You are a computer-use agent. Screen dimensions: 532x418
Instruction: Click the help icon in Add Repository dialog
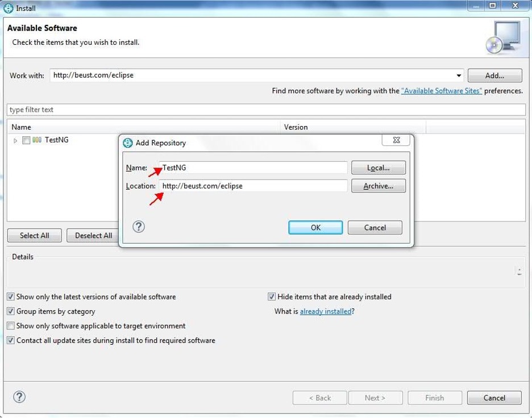click(x=139, y=227)
